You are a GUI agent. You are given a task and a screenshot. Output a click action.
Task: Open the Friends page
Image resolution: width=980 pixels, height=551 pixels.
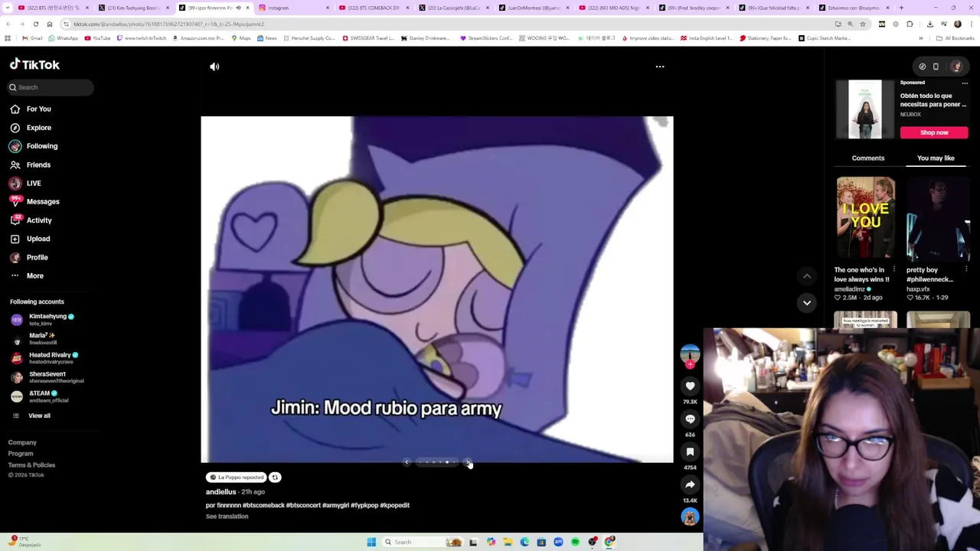point(31,165)
